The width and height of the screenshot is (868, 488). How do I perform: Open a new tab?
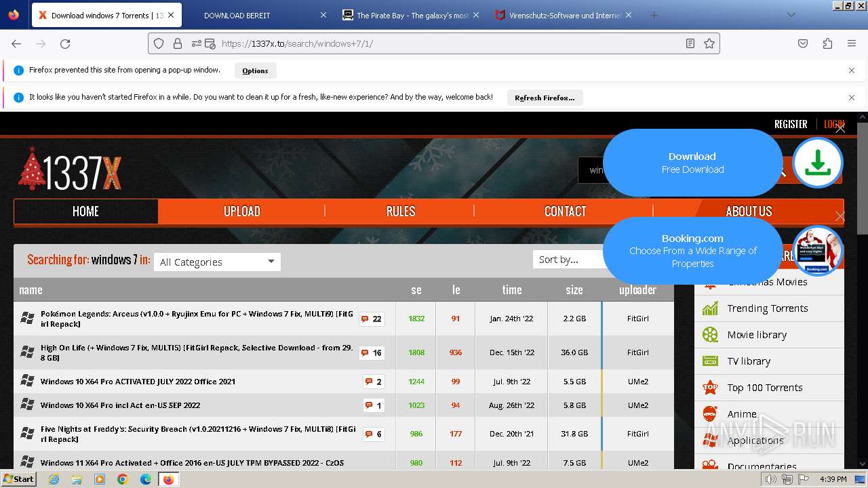(x=654, y=15)
